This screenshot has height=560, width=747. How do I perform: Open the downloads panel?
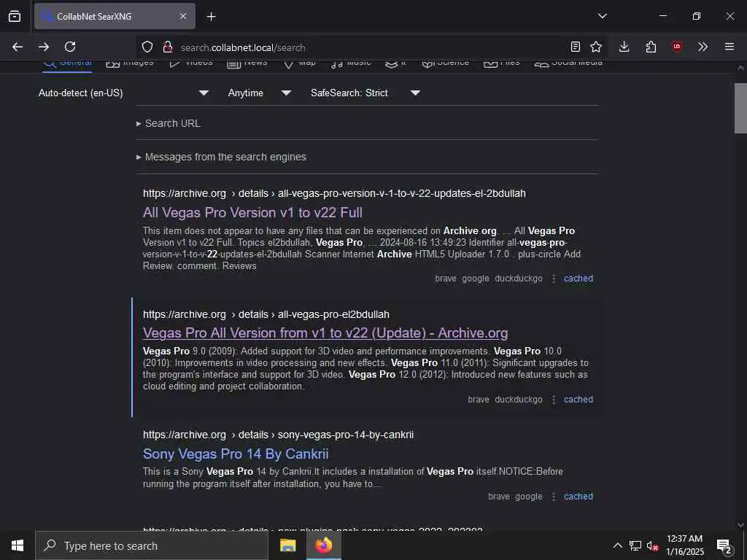tap(624, 47)
